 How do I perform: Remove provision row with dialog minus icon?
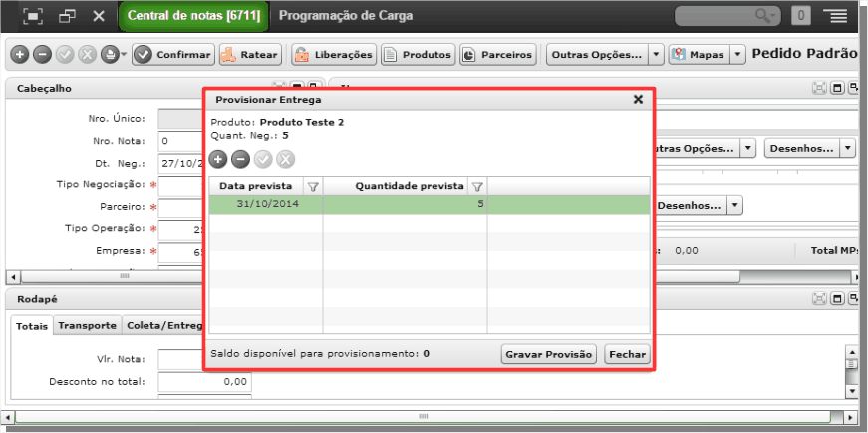(x=240, y=160)
